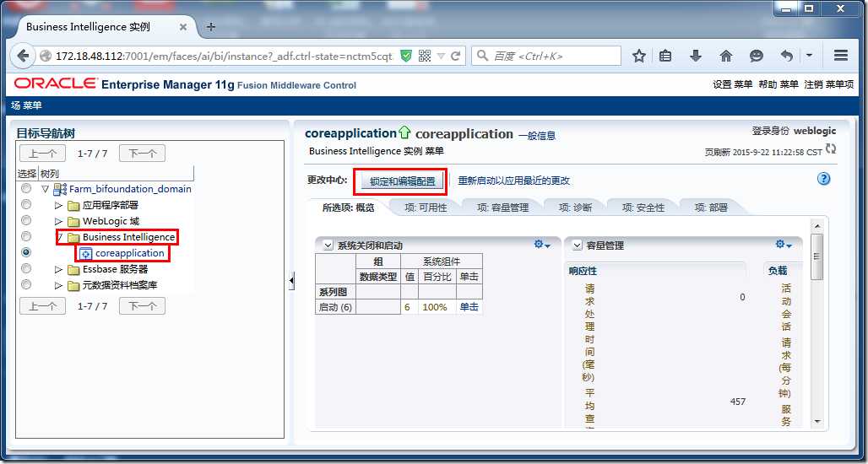Click the browser back arrow button
The image size is (868, 464).
[x=23, y=56]
